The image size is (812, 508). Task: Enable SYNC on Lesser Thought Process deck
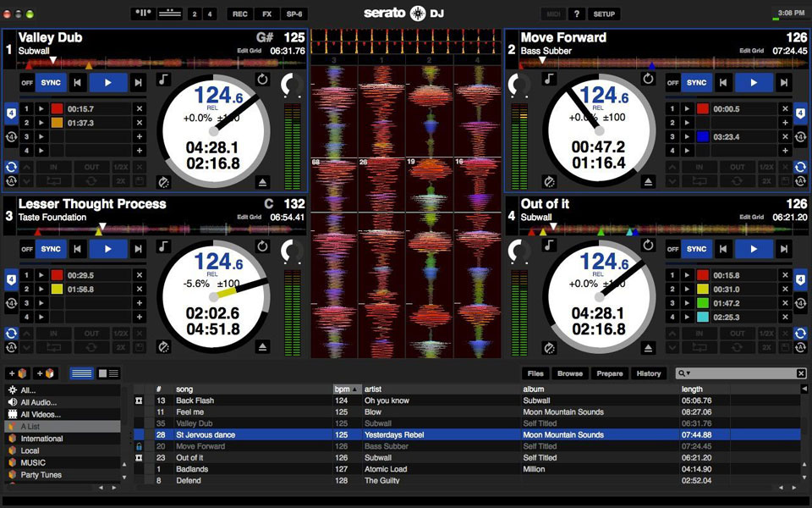click(x=51, y=249)
